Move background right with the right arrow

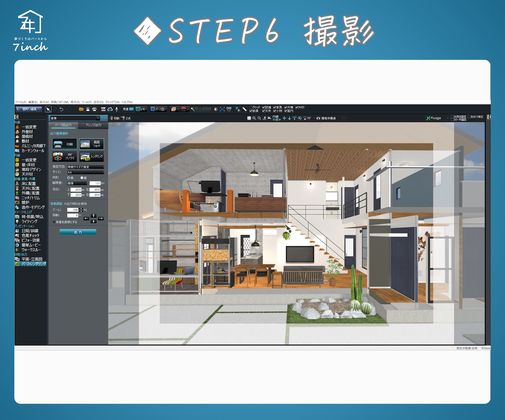pos(101,218)
